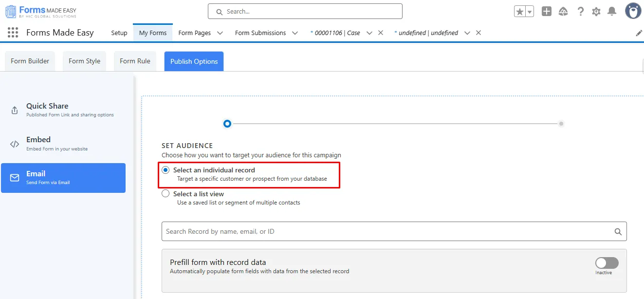Open the favorites list dropdown arrow
This screenshot has height=299, width=644.
[x=530, y=12]
